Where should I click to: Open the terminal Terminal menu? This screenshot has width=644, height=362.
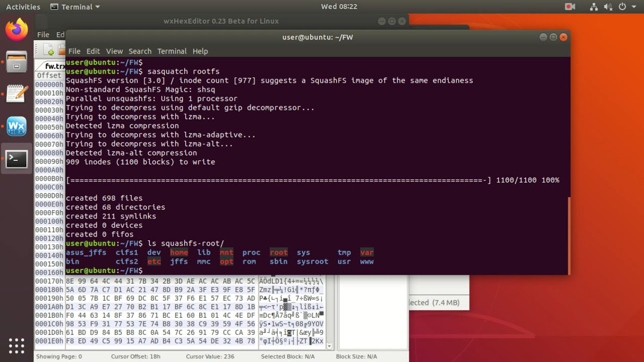coord(172,51)
